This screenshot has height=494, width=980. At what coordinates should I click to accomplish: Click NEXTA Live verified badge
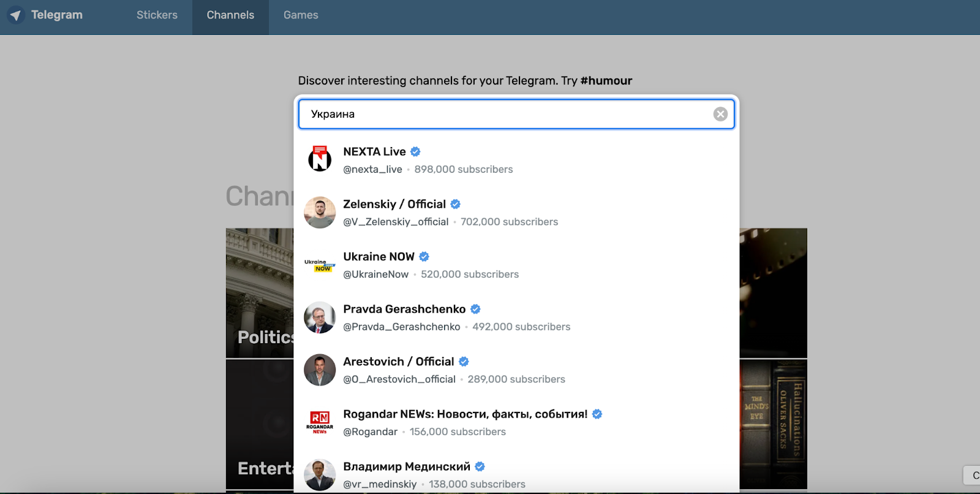point(415,151)
